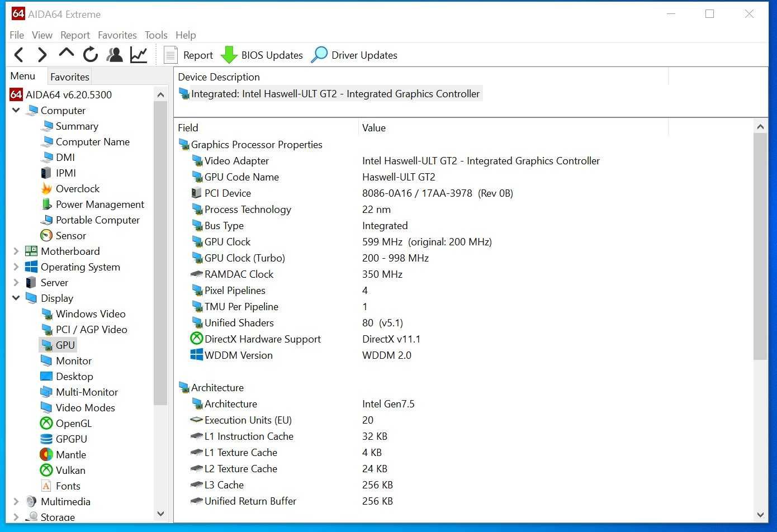This screenshot has width=777, height=532.
Task: Open the line graph toolbar icon
Action: tap(139, 55)
